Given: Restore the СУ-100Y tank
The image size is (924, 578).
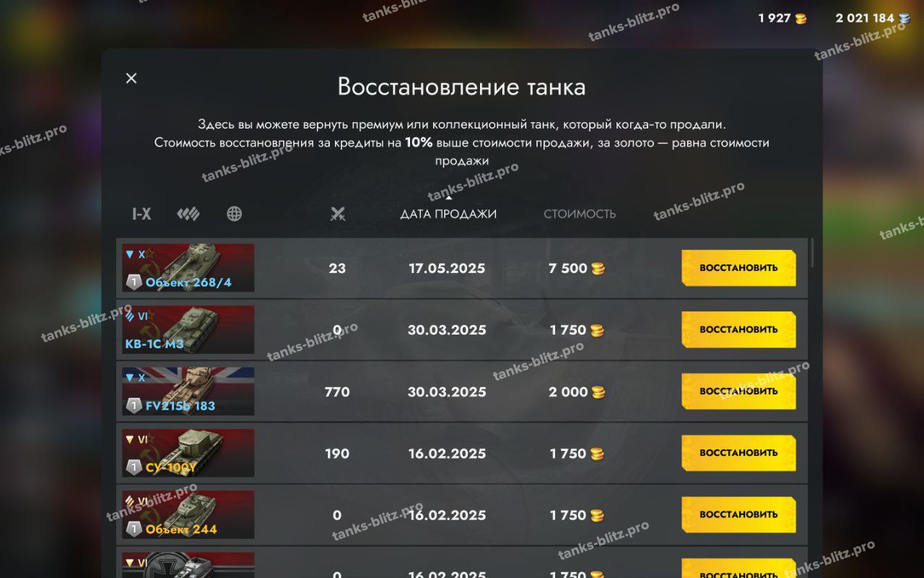Looking at the screenshot, I should [738, 453].
